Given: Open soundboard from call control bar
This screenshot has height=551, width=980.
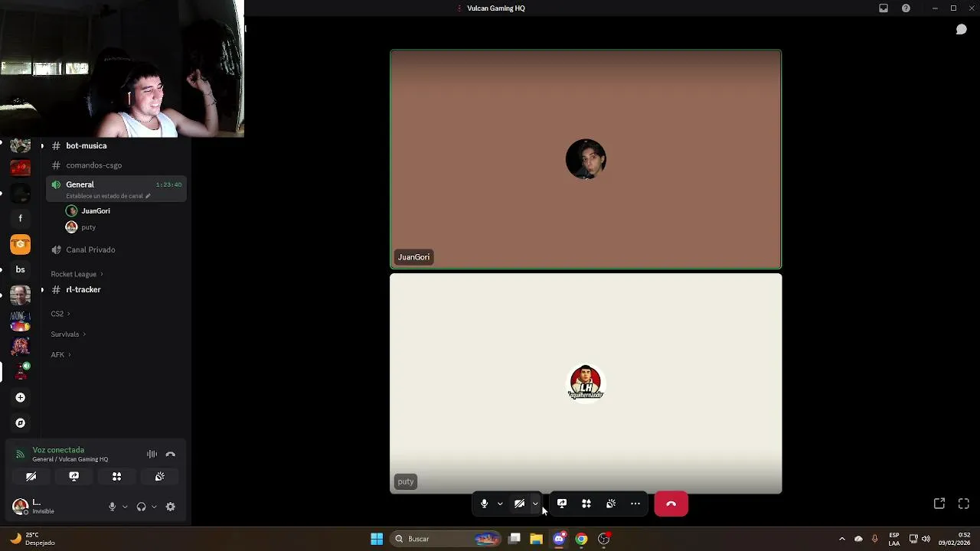Looking at the screenshot, I should point(611,504).
